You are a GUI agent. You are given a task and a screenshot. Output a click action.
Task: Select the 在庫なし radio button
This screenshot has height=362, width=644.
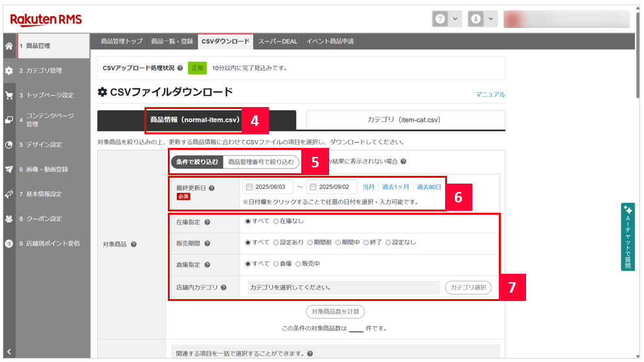tap(276, 221)
